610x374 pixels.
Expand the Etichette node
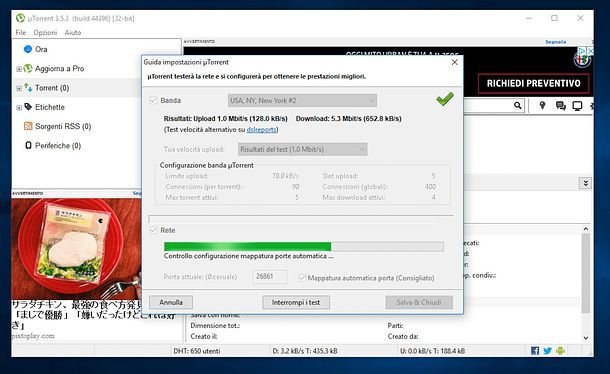click(x=19, y=107)
